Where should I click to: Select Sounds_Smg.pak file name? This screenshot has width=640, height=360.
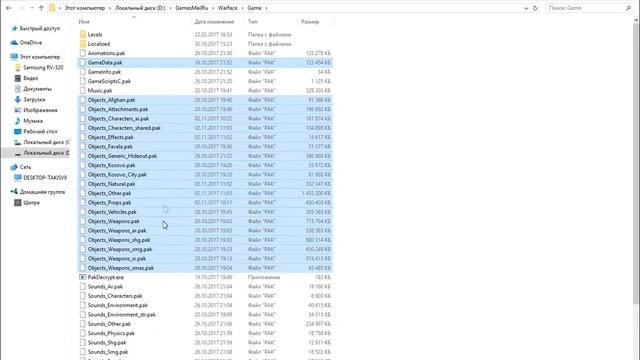pos(108,352)
